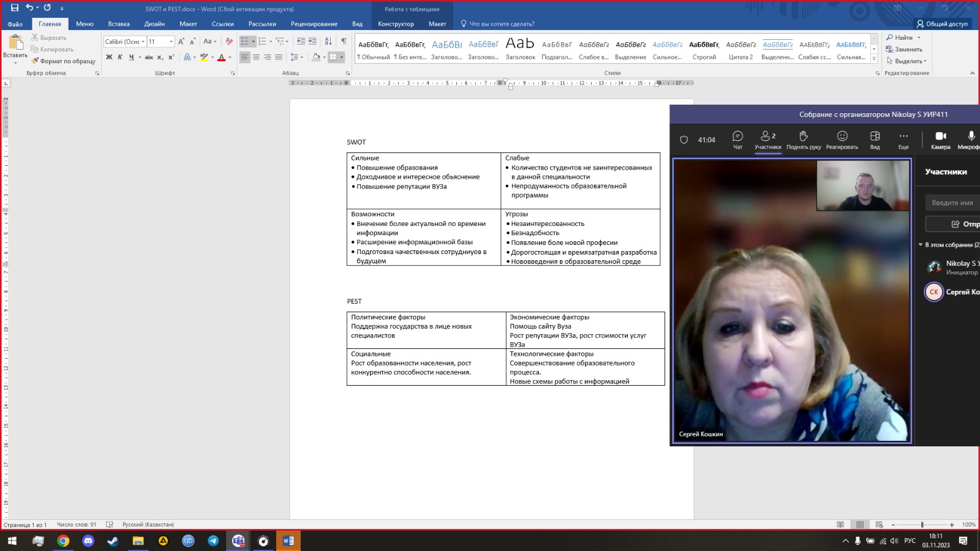This screenshot has width=980, height=551.
Task: Open Telegram from the taskbar
Action: (213, 541)
